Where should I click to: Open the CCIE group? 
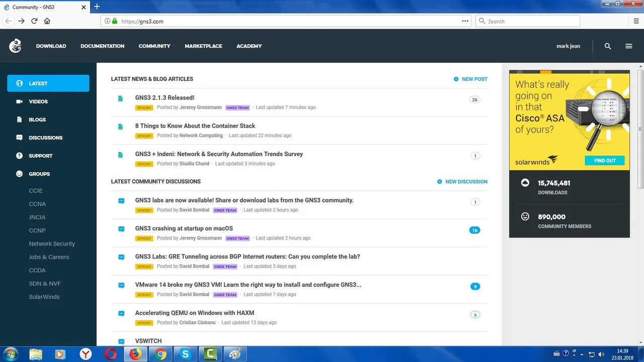point(36,191)
